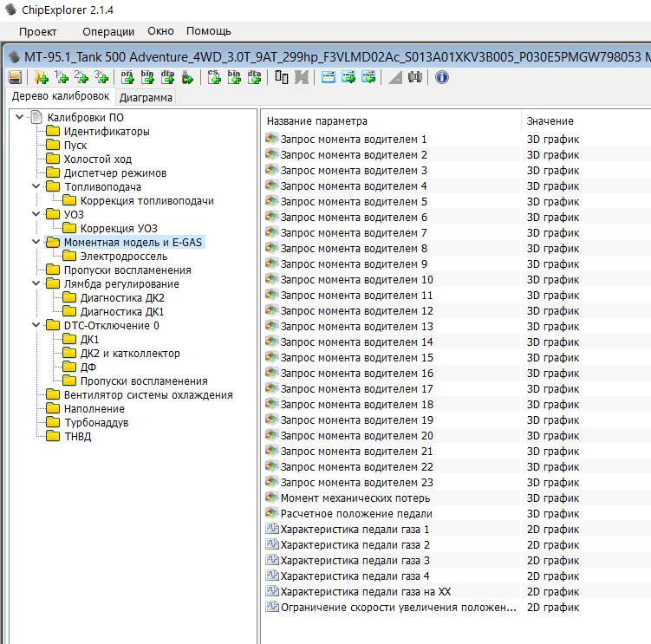Viewport: 651px width, 644px height.
Task: Collapse the DTC-Отключение 0 tree node
Action: click(x=36, y=326)
